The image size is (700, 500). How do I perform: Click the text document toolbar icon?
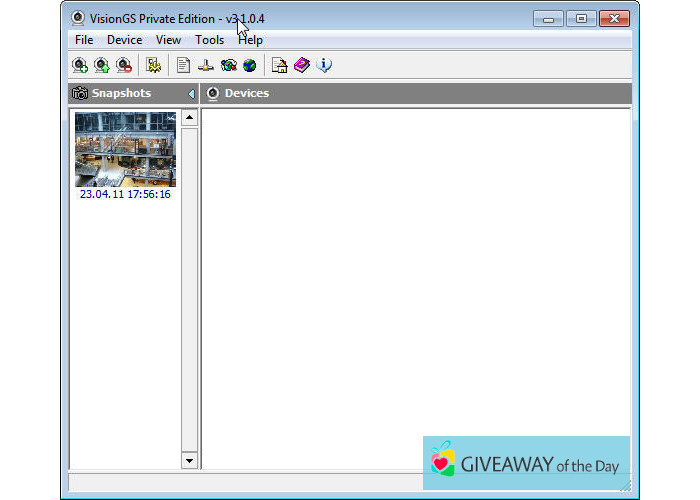click(183, 66)
